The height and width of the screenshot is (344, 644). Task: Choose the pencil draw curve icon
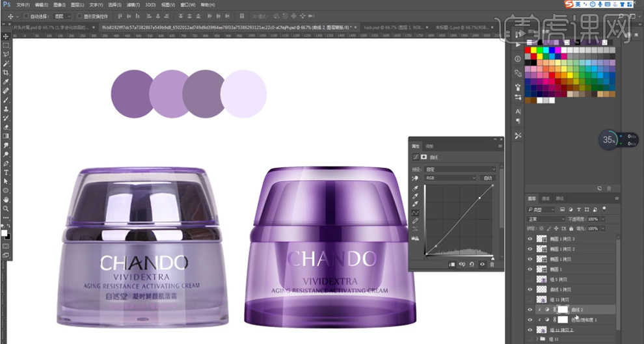click(415, 221)
